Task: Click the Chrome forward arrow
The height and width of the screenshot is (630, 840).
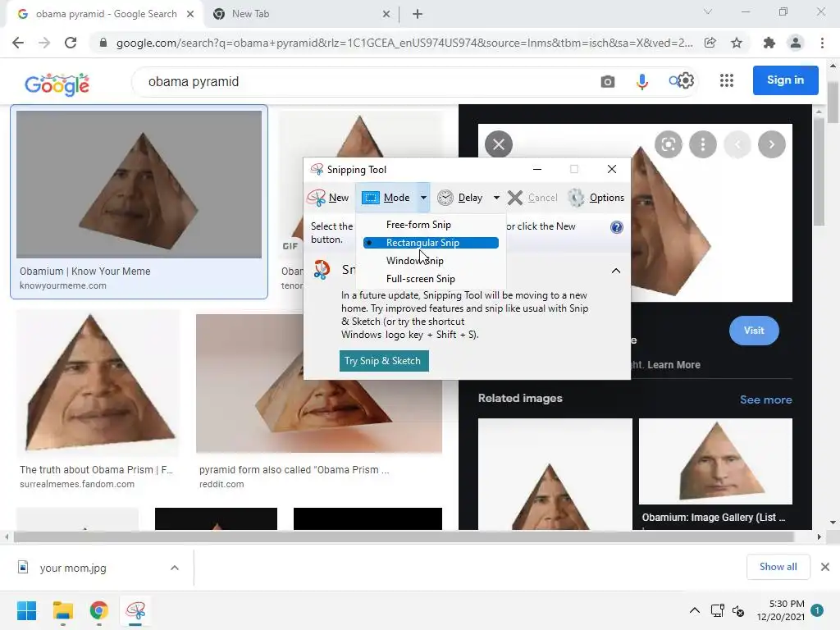Action: pos(44,43)
